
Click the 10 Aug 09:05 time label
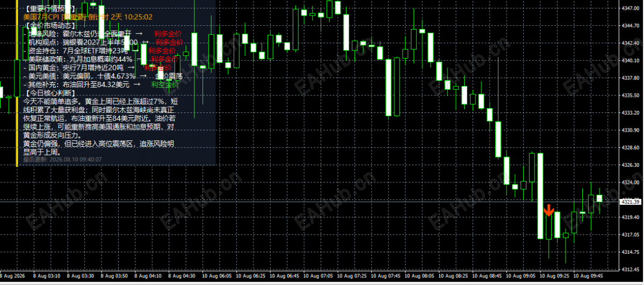pyautogui.click(x=521, y=275)
